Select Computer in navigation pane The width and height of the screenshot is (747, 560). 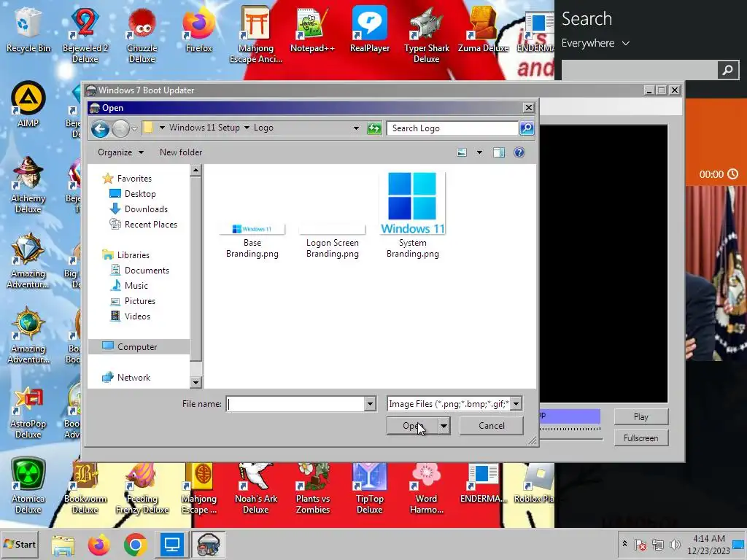(x=136, y=347)
